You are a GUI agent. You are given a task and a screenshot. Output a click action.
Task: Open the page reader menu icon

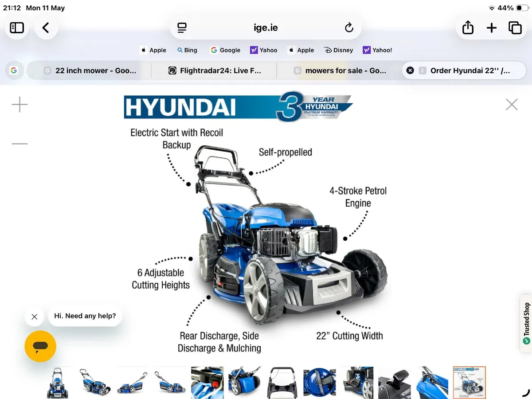point(182,28)
